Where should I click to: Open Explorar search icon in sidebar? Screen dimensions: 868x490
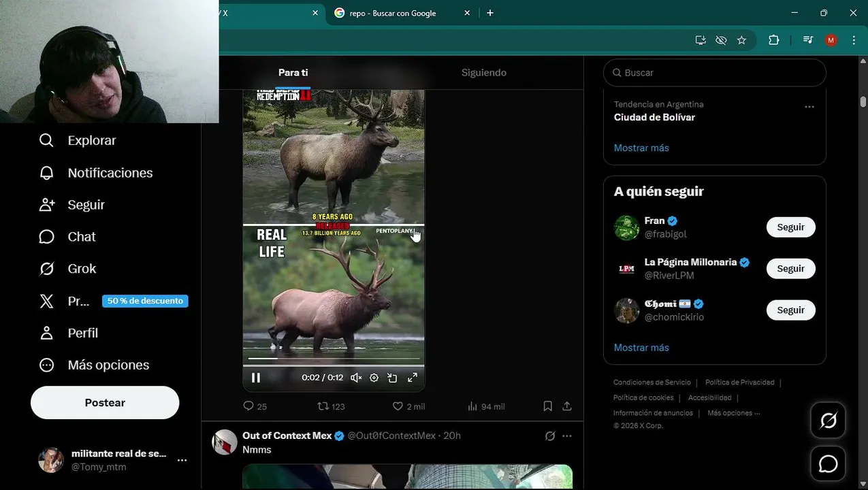46,140
